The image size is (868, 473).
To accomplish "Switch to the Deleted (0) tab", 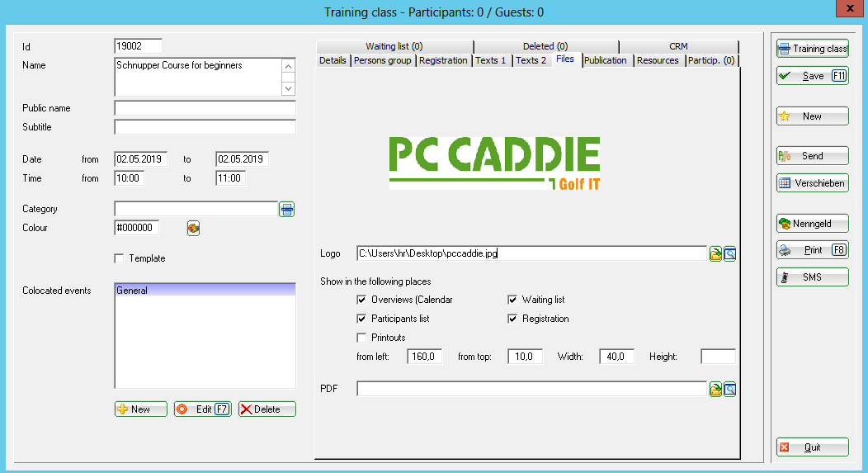I will tap(546, 46).
